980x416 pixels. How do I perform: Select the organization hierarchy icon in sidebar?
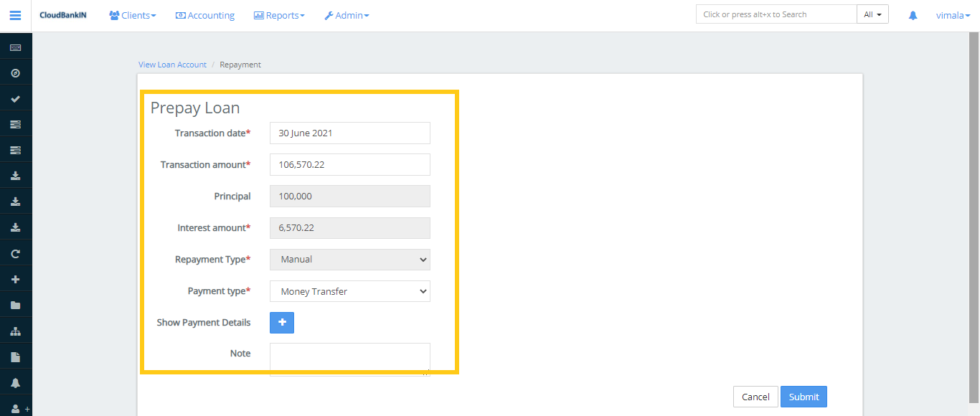16,330
